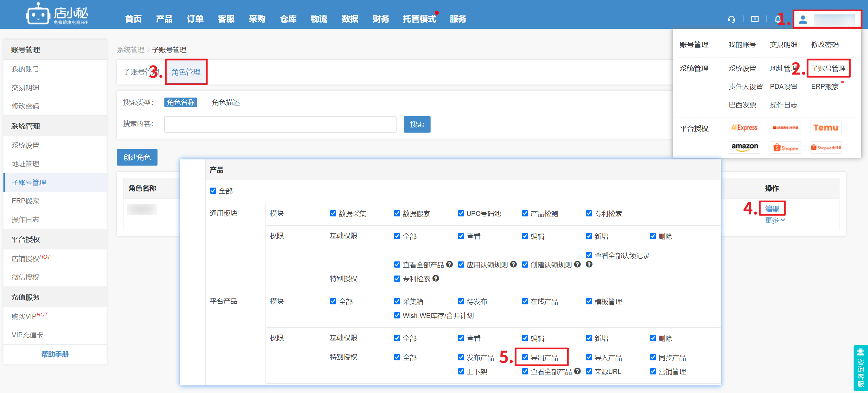Open the 订单 top menu item
868x393 pixels.
click(195, 19)
